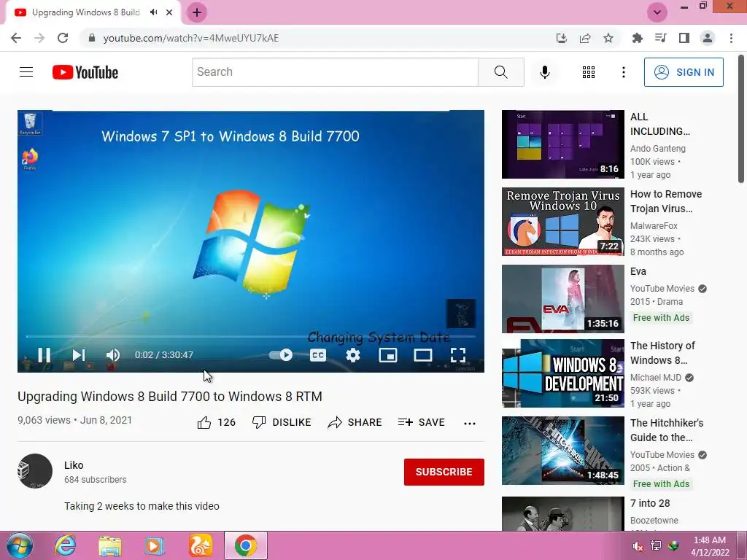Like the video with 126 likes
Image resolution: width=747 pixels, height=560 pixels.
click(x=216, y=422)
